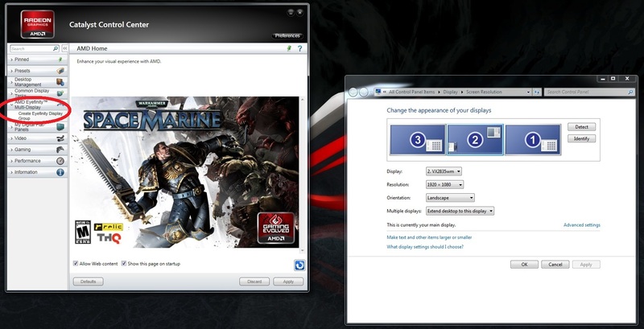Screen dimensions: 644x329
Task: Uncheck Show this page on startup
Action: pos(124,263)
